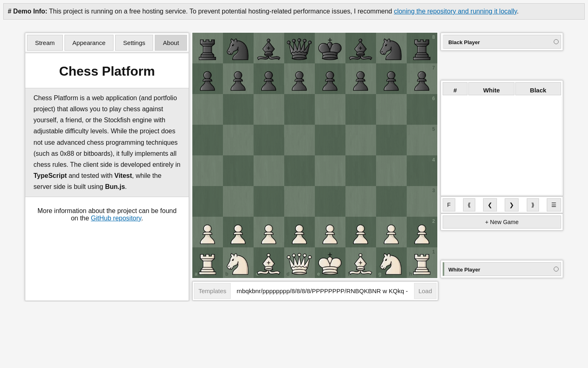Open the GitHub repository link

[116, 218]
